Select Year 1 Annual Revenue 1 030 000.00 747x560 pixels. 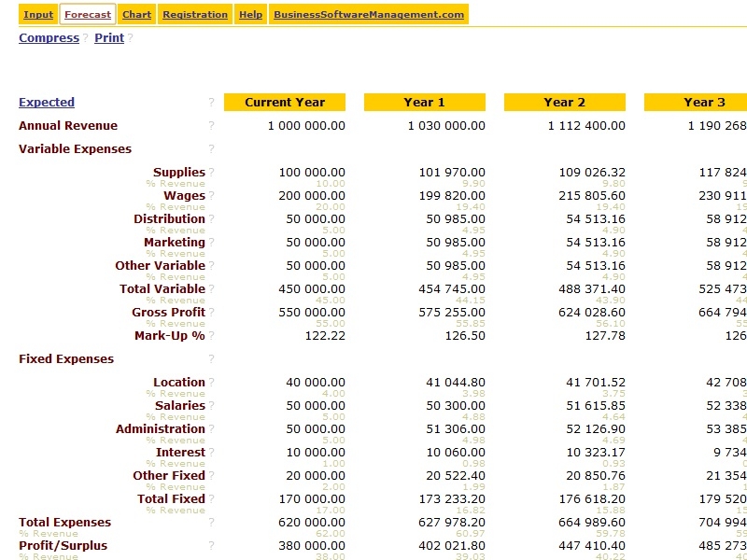[x=446, y=126]
